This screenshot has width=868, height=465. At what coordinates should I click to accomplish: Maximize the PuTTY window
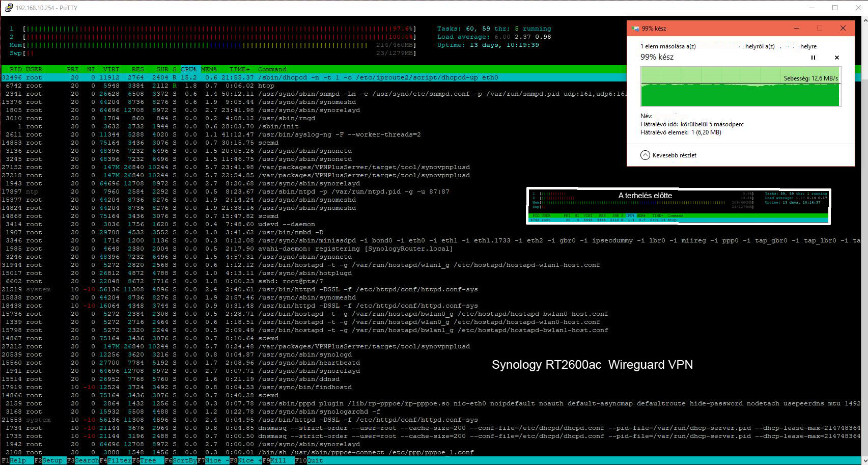pos(835,8)
